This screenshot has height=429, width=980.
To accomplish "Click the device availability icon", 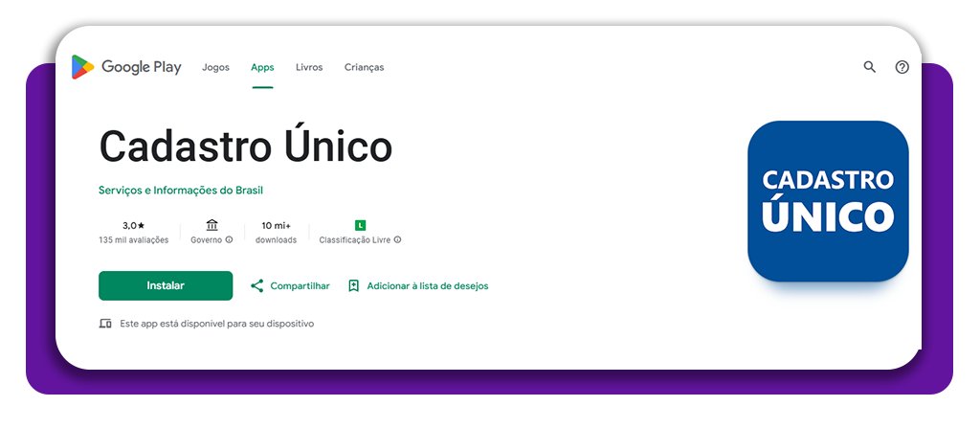I will (x=105, y=324).
